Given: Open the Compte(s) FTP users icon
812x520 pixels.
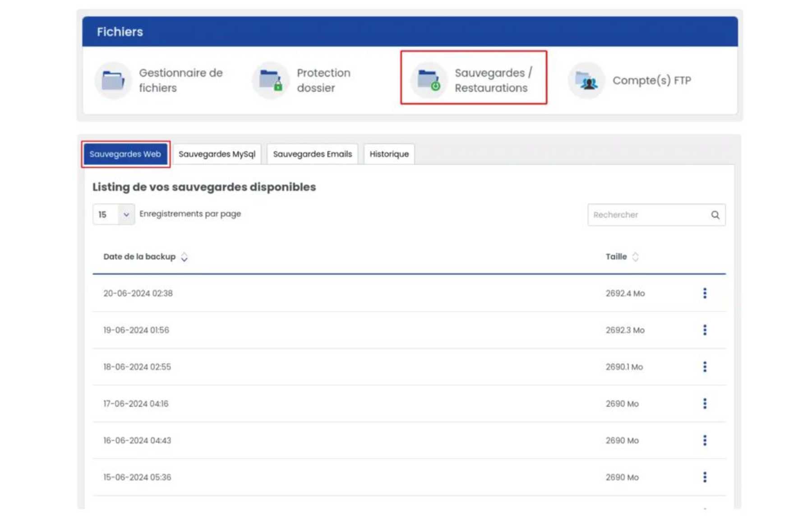Looking at the screenshot, I should [x=586, y=80].
